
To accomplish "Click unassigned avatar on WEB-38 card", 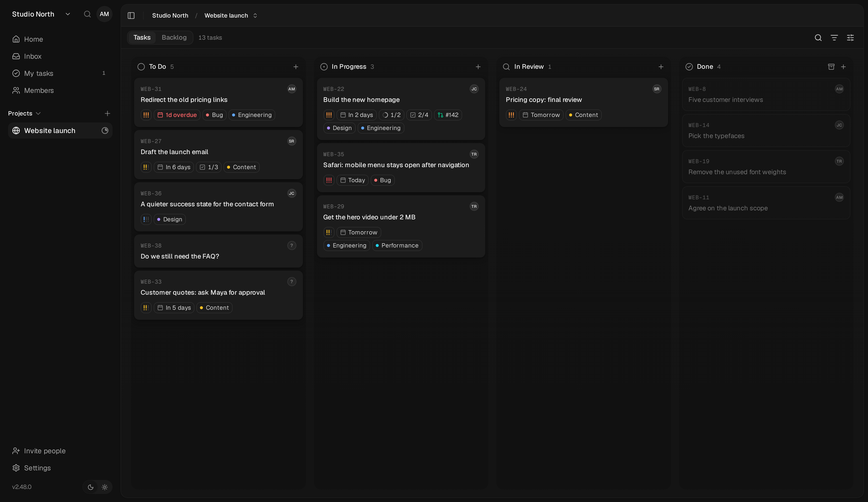I will pos(292,245).
